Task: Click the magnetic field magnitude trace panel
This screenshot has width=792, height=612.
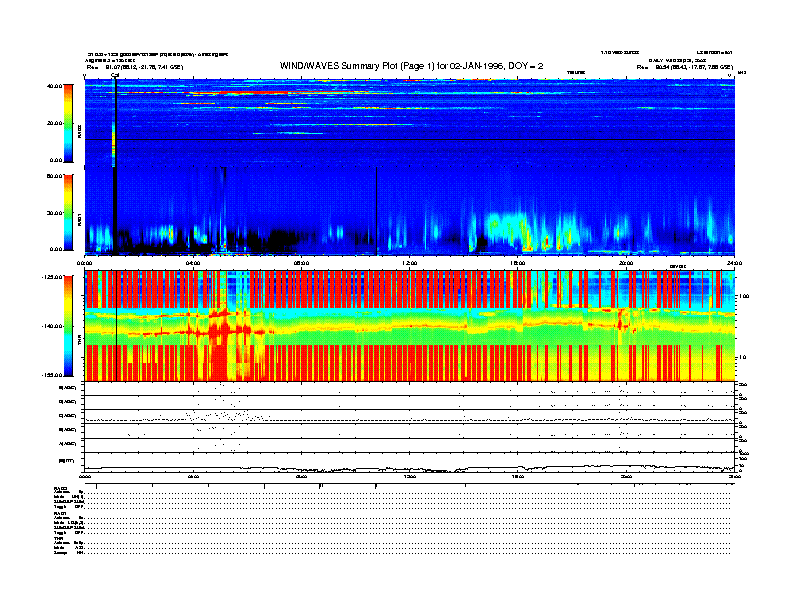Action: pos(409,463)
